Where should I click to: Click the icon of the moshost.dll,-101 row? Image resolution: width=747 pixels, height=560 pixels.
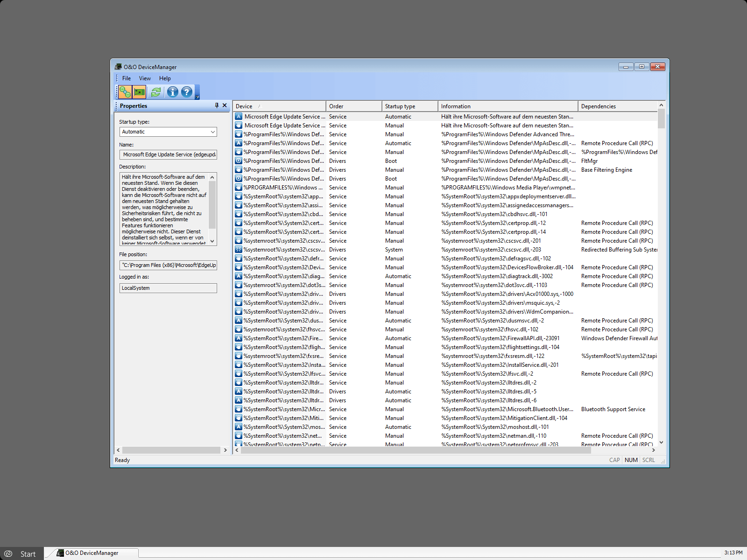coord(239,427)
